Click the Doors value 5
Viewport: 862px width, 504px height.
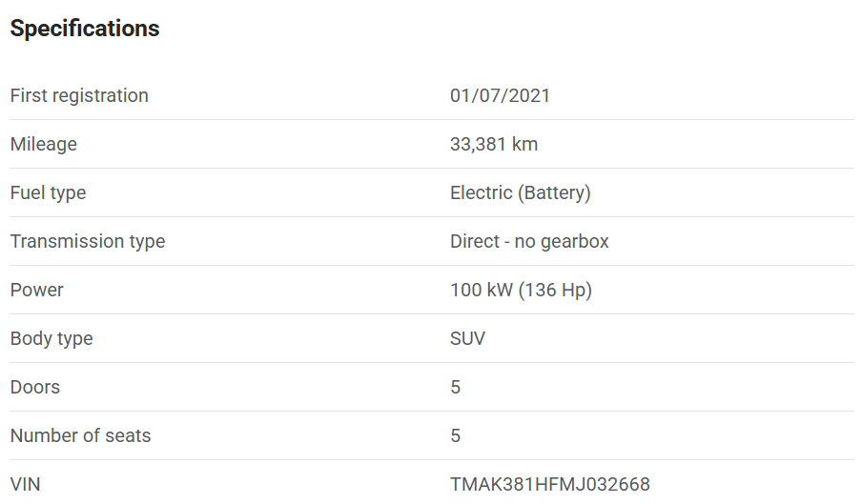click(x=455, y=387)
